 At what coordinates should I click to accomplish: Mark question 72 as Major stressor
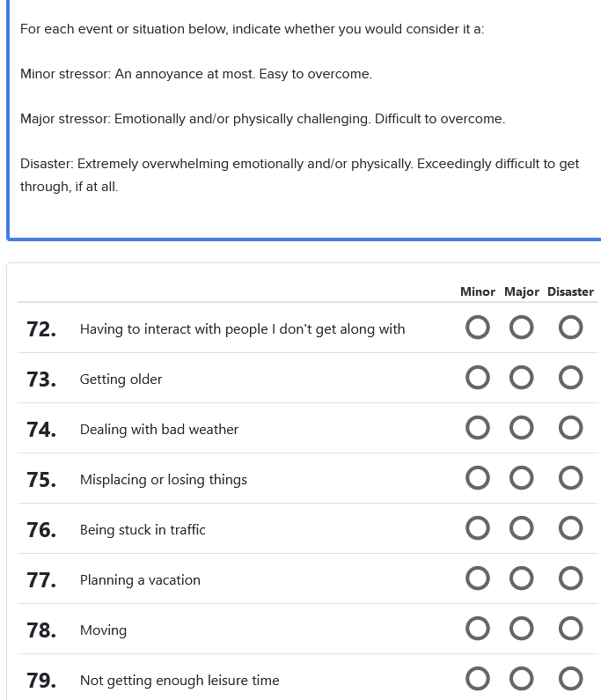pyautogui.click(x=522, y=328)
